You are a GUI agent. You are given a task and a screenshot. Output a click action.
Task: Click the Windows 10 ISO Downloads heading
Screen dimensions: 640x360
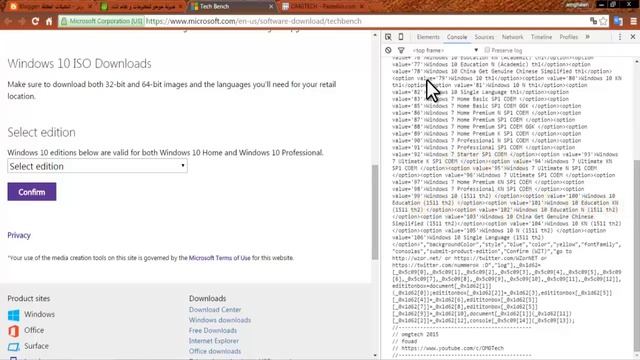point(79,64)
